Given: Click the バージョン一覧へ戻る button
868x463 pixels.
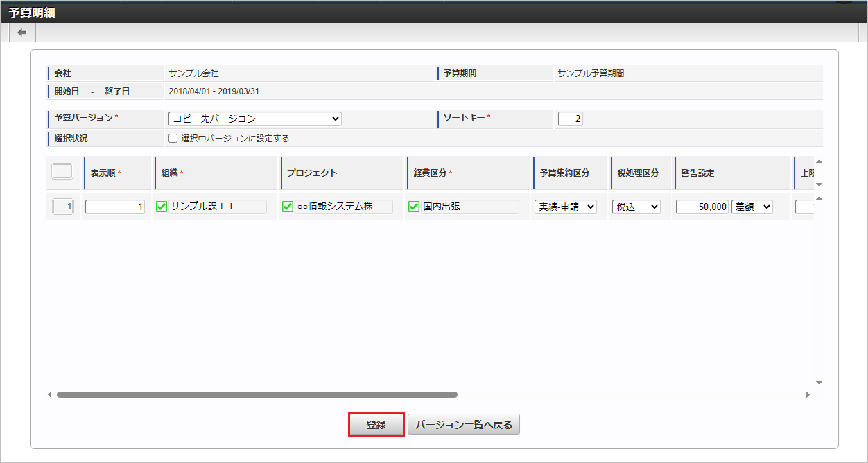Looking at the screenshot, I should point(464,424).
